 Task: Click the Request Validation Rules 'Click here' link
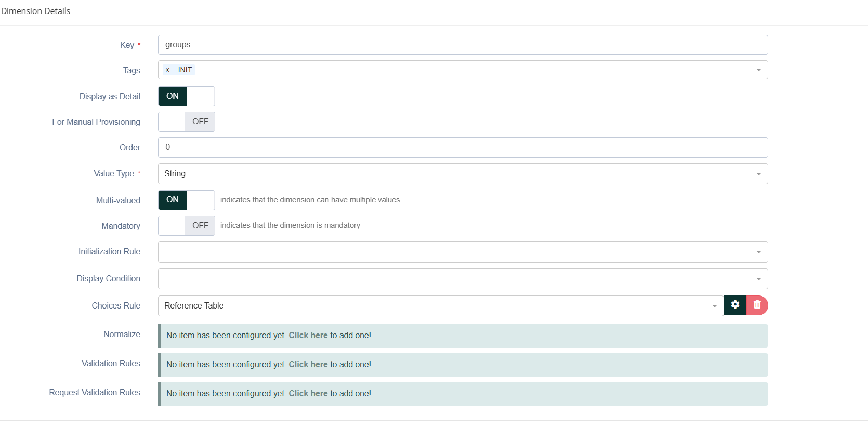308,394
